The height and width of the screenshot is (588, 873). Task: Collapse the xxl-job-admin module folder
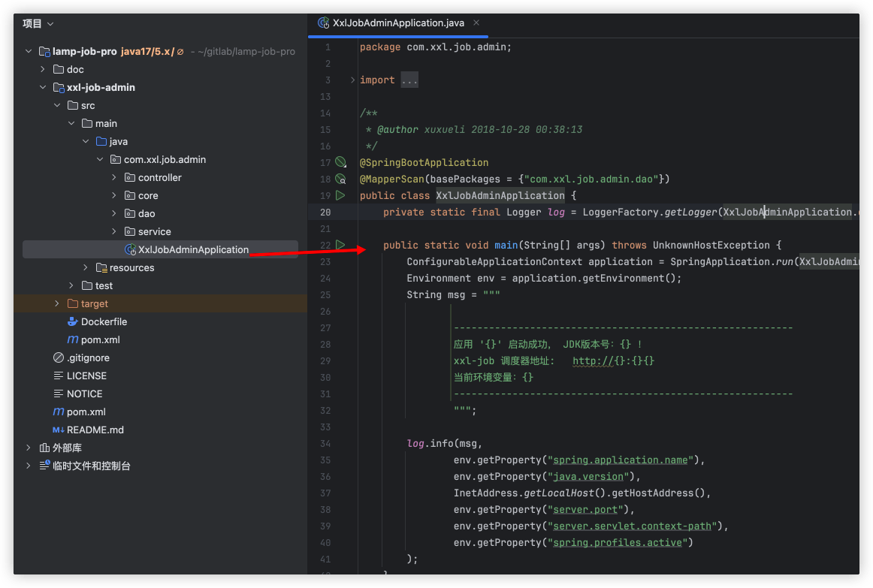43,87
